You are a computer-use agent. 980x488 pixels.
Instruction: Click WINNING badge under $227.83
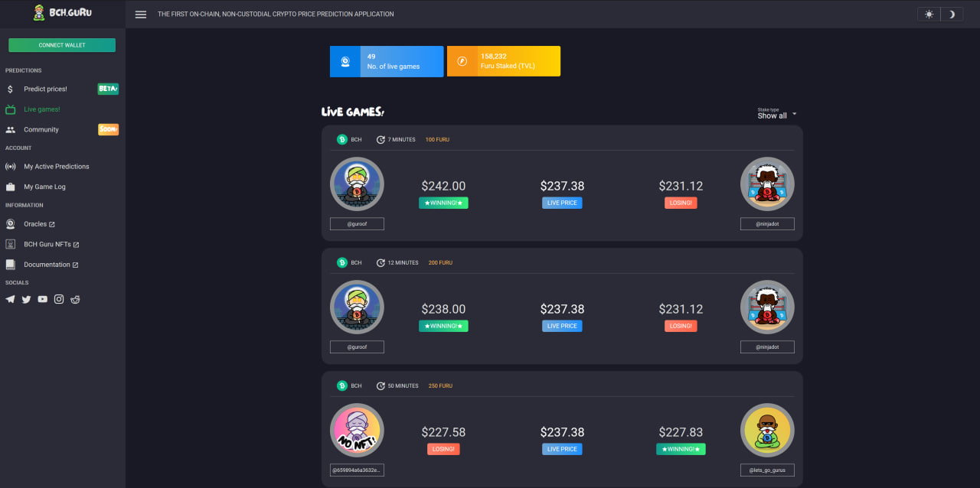tap(681, 449)
